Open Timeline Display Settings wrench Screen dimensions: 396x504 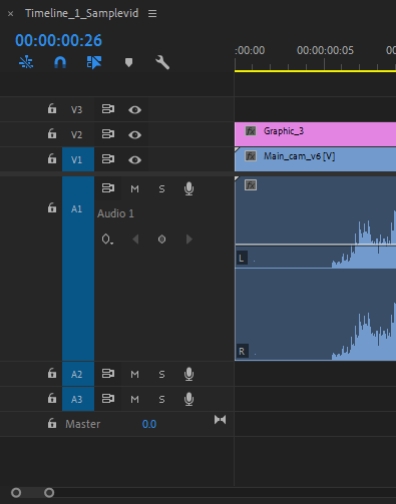coord(162,62)
